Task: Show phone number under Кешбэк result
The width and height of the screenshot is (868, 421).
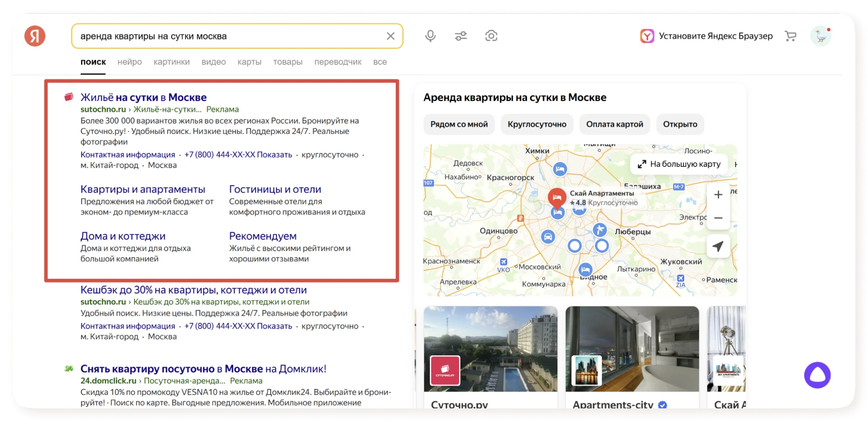Action: click(x=238, y=326)
